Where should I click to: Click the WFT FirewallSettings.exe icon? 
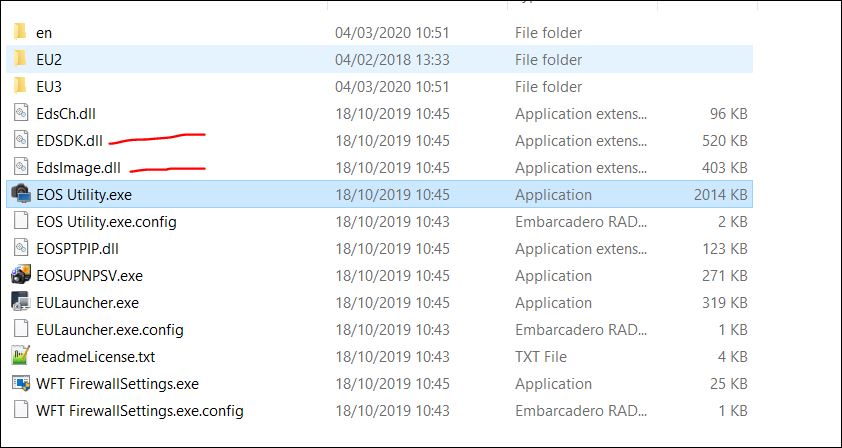click(x=20, y=383)
